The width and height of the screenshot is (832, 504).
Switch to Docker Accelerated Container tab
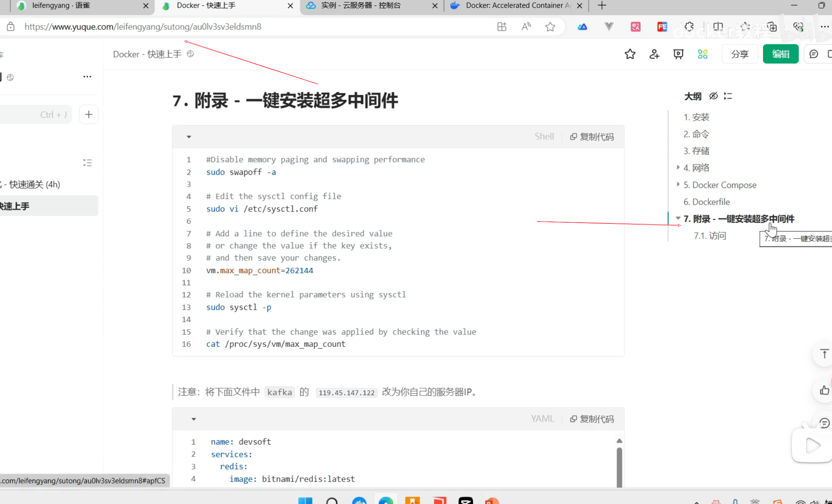tap(513, 5)
